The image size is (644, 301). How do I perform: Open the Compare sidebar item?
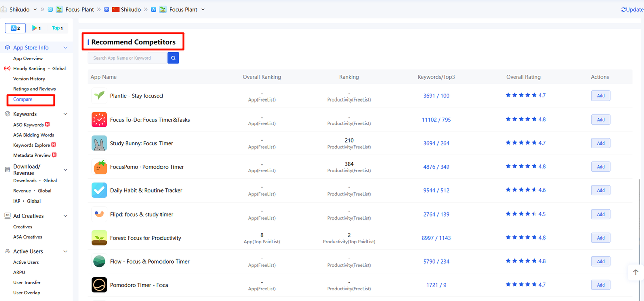coord(23,99)
